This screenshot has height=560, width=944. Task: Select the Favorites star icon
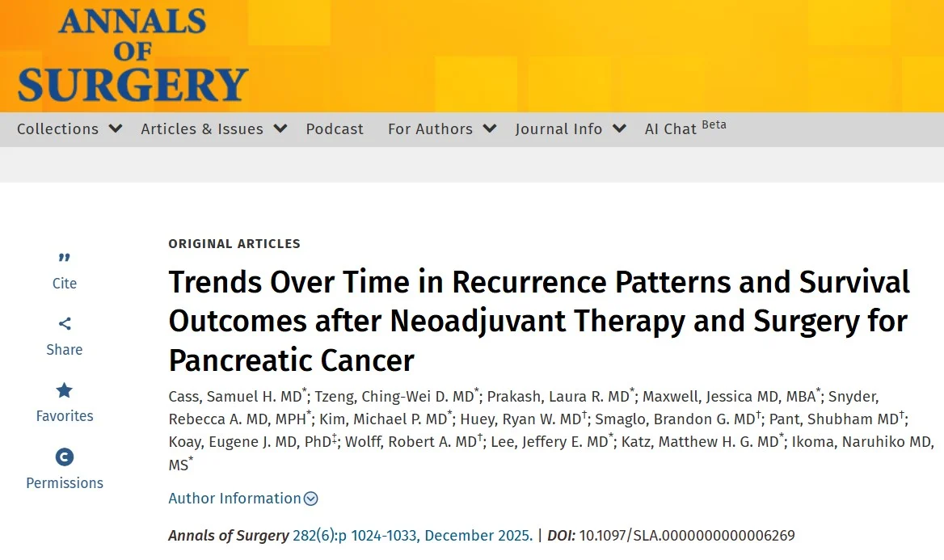point(64,390)
